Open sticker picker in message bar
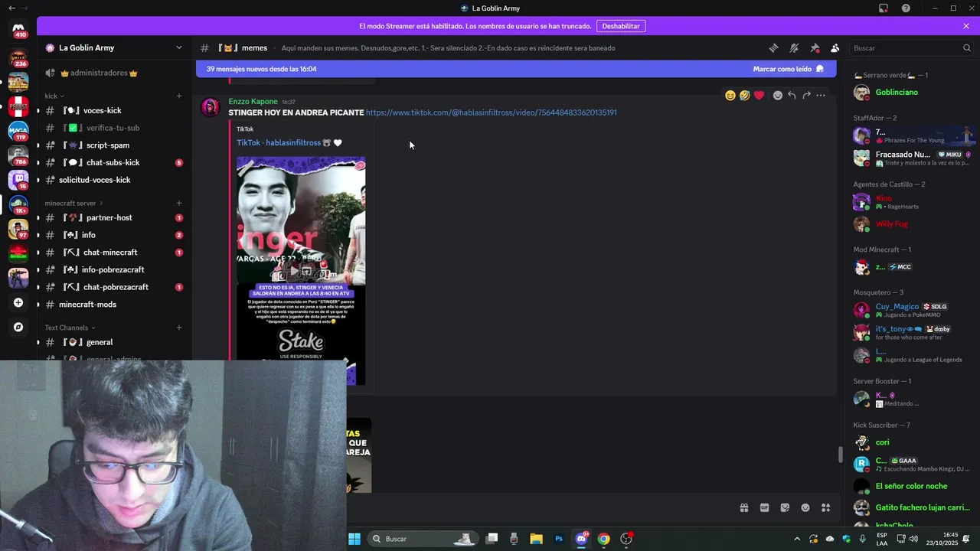 tap(785, 507)
